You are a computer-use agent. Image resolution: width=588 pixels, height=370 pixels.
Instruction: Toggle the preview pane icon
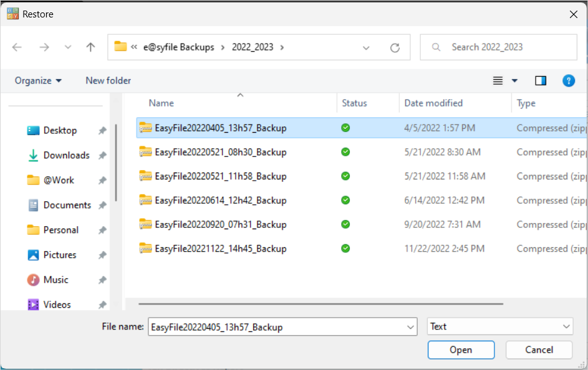tap(541, 80)
